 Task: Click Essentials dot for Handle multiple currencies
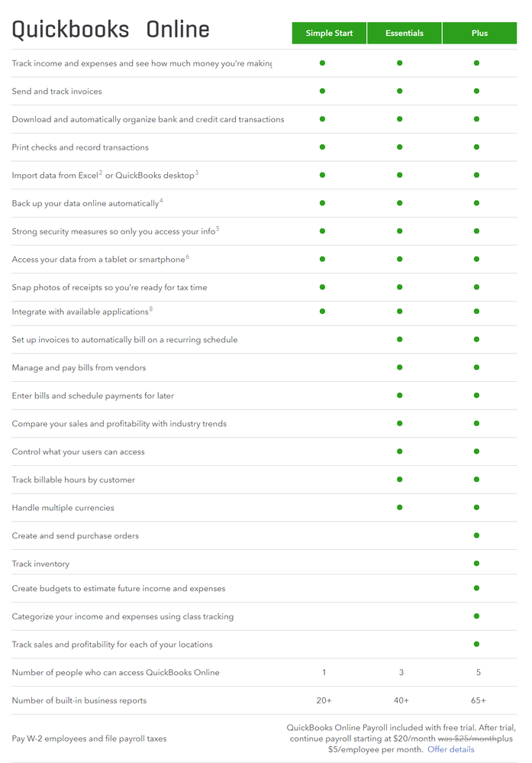pos(400,507)
